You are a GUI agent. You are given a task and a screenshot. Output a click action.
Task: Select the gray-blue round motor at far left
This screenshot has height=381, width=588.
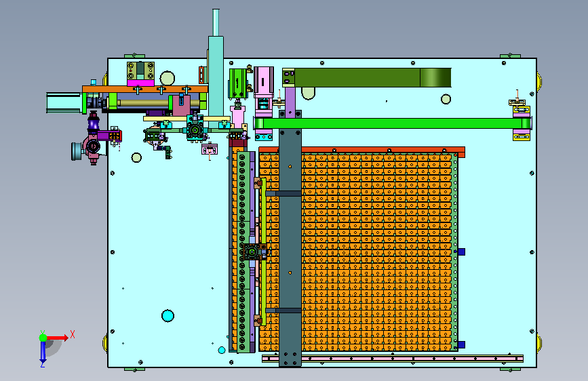(x=77, y=151)
